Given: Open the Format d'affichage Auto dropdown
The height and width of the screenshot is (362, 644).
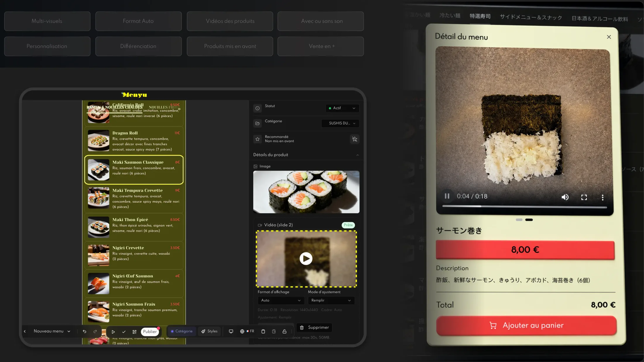Looking at the screenshot, I should pyautogui.click(x=281, y=300).
